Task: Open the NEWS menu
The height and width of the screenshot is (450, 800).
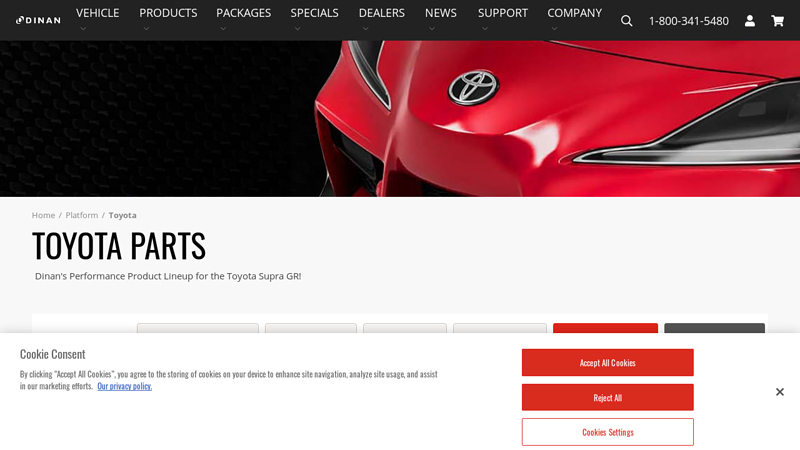Action: click(441, 13)
